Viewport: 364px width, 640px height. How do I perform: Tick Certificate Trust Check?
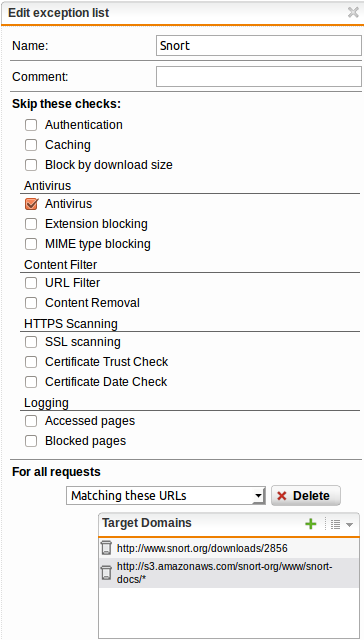31,362
